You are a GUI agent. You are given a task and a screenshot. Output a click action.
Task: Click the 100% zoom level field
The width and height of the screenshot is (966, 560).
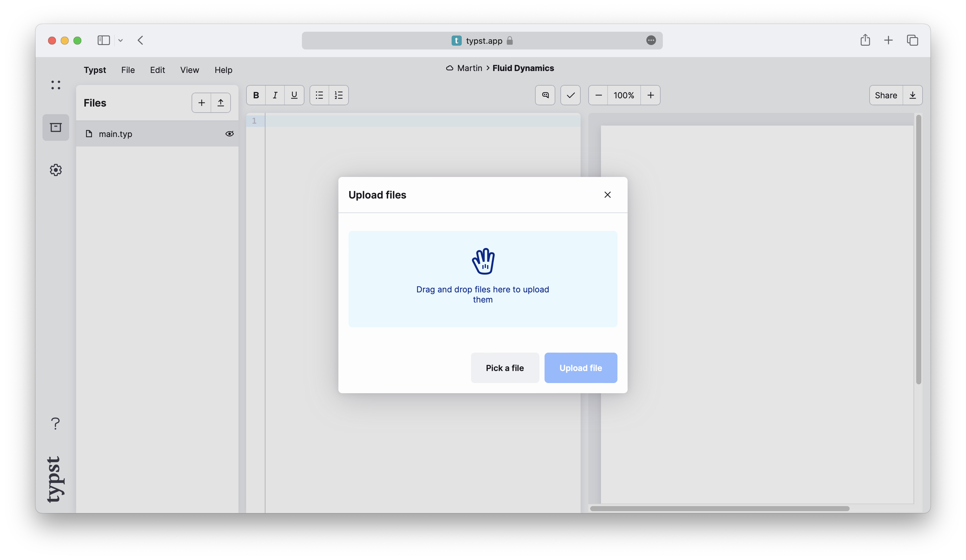pyautogui.click(x=624, y=95)
